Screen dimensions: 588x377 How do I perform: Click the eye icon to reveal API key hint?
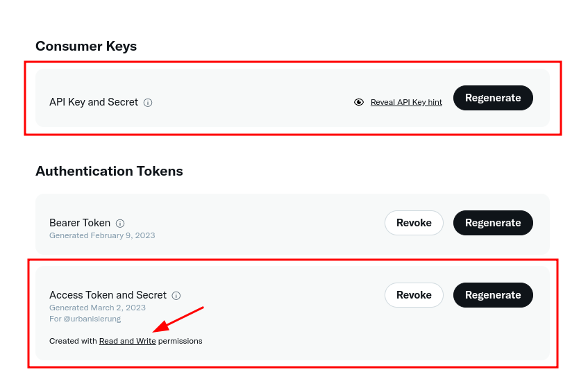[359, 102]
